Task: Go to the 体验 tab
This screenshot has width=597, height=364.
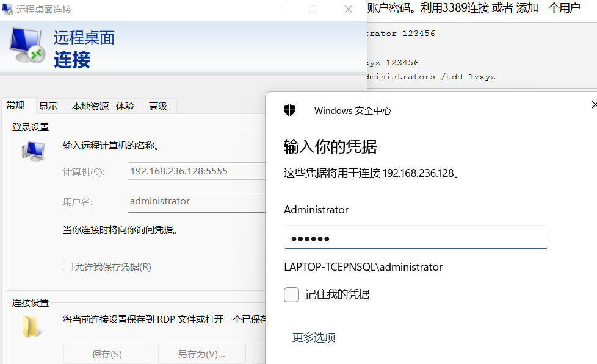Action: coord(125,106)
